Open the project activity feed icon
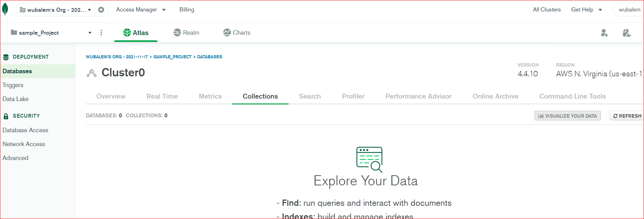 (626, 33)
